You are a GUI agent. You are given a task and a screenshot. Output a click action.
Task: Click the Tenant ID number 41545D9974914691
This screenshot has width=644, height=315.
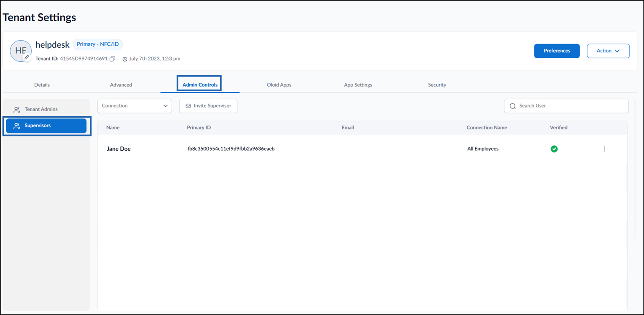84,59
